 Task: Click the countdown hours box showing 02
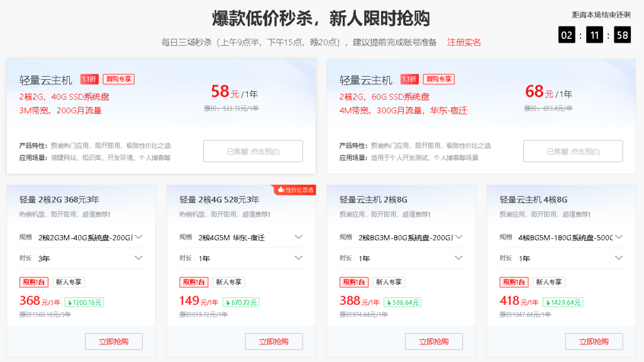point(567,35)
